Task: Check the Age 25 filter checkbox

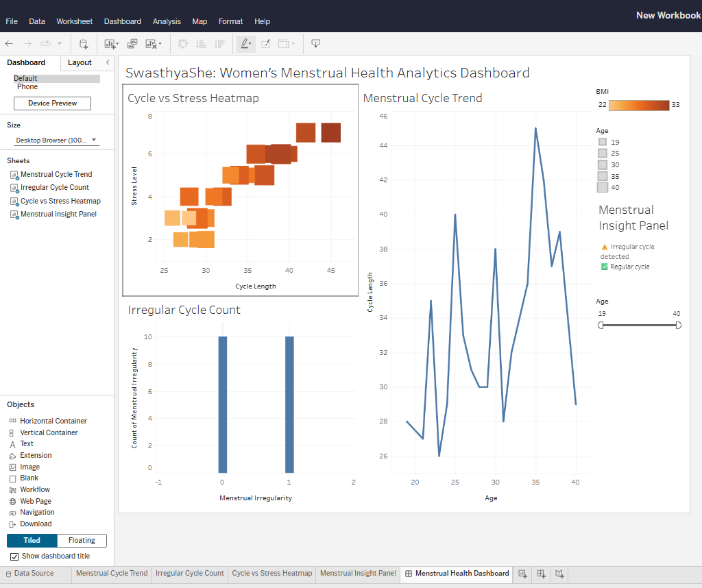Action: point(603,153)
